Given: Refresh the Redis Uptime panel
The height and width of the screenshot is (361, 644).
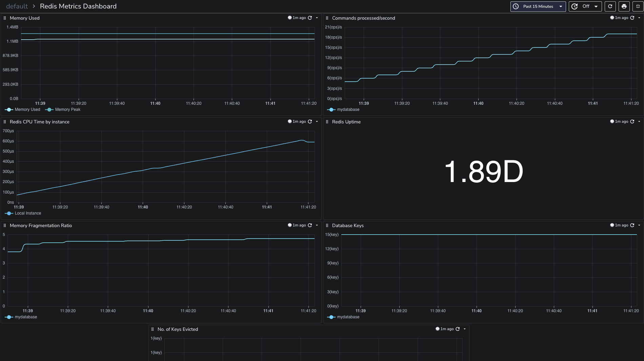Looking at the screenshot, I should tap(632, 122).
